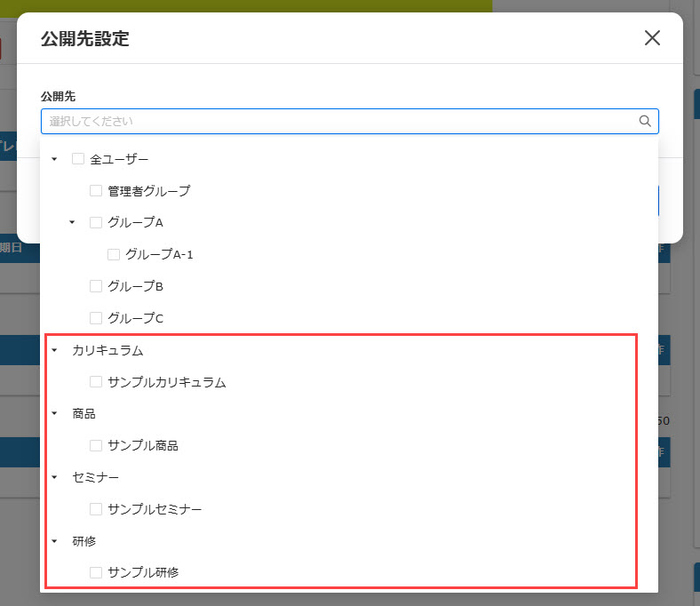Screen dimensions: 700x606
Task: Collapse the 全ユーザー tree node arrow
Action: click(54, 159)
